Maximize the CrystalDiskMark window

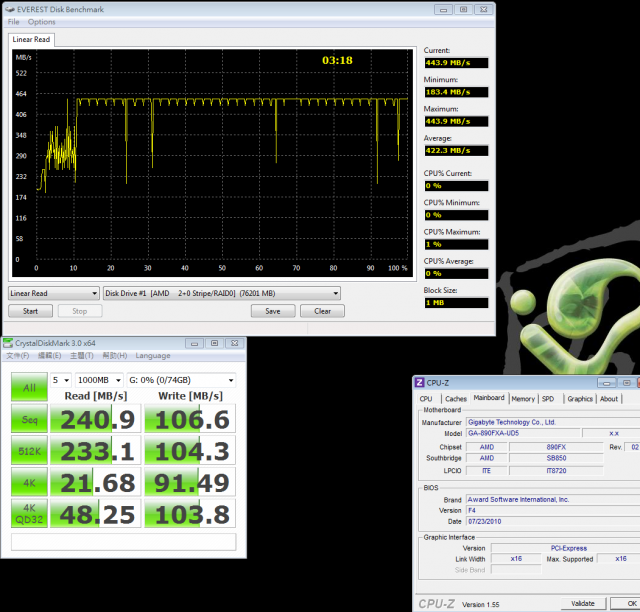[x=214, y=343]
